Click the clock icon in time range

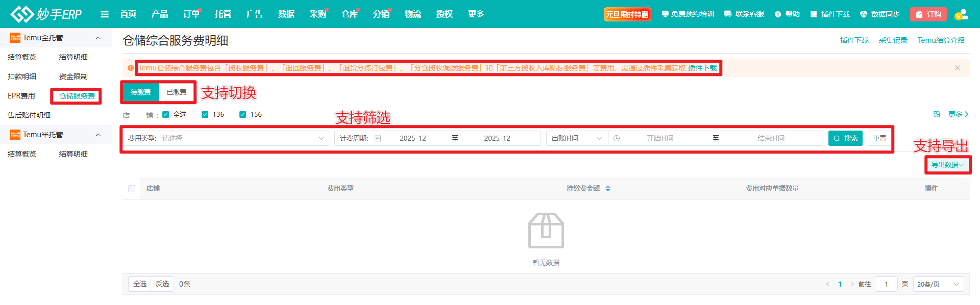(617, 138)
